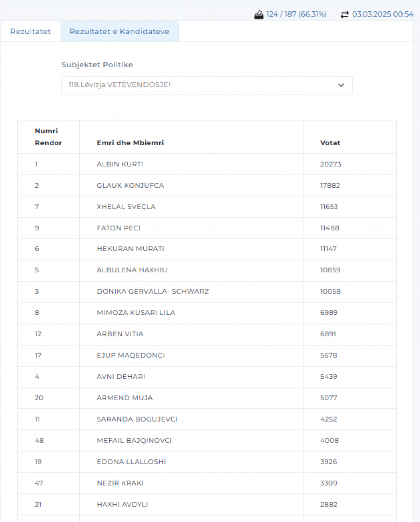Click the Numri Rendor column header

(48, 137)
